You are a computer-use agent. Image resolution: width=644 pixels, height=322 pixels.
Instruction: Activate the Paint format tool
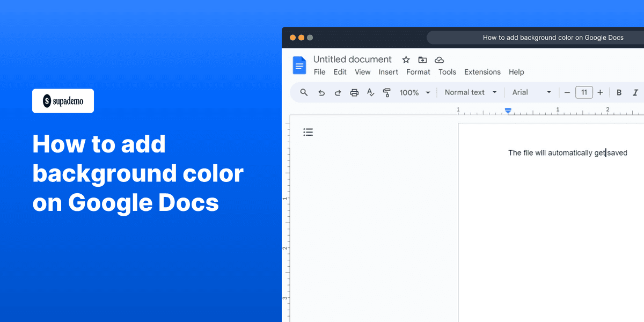point(387,92)
